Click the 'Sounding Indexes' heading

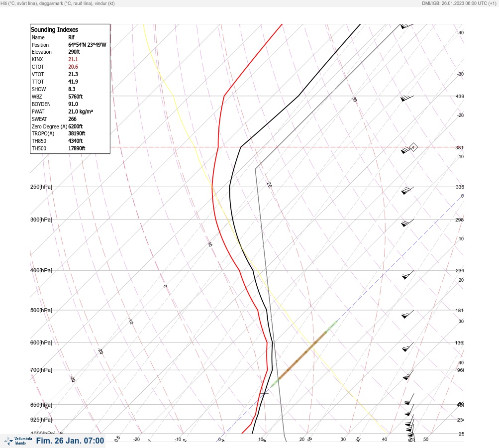[x=54, y=29]
